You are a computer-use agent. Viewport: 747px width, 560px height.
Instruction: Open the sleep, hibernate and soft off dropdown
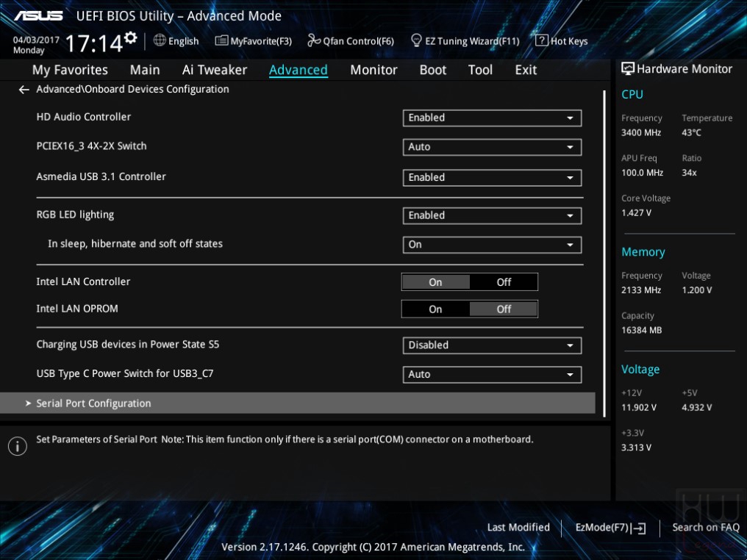tap(492, 245)
